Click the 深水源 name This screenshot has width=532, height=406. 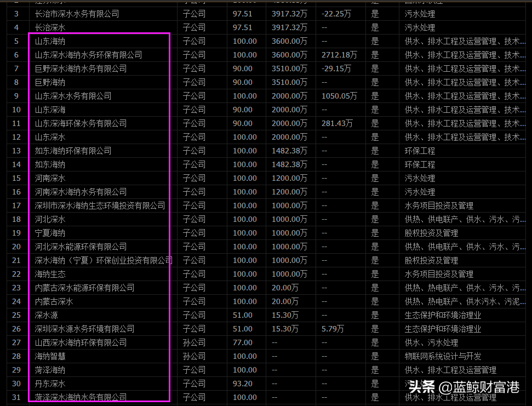click(x=46, y=315)
